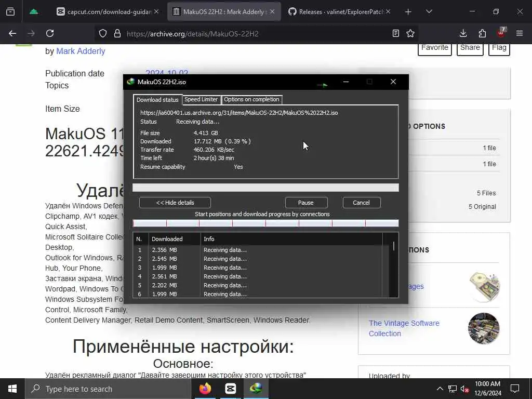Expand the list all tabs chevron

[429, 12]
